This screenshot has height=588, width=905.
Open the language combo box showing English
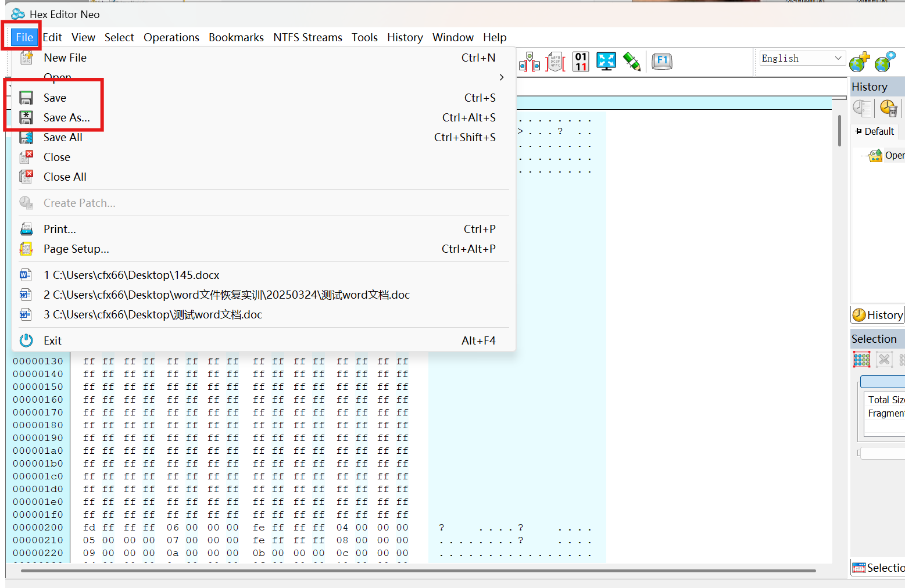pyautogui.click(x=802, y=58)
